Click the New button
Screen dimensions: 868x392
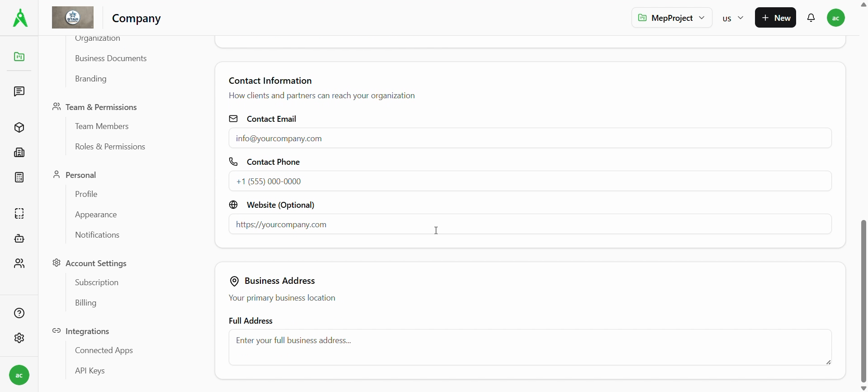(x=775, y=18)
